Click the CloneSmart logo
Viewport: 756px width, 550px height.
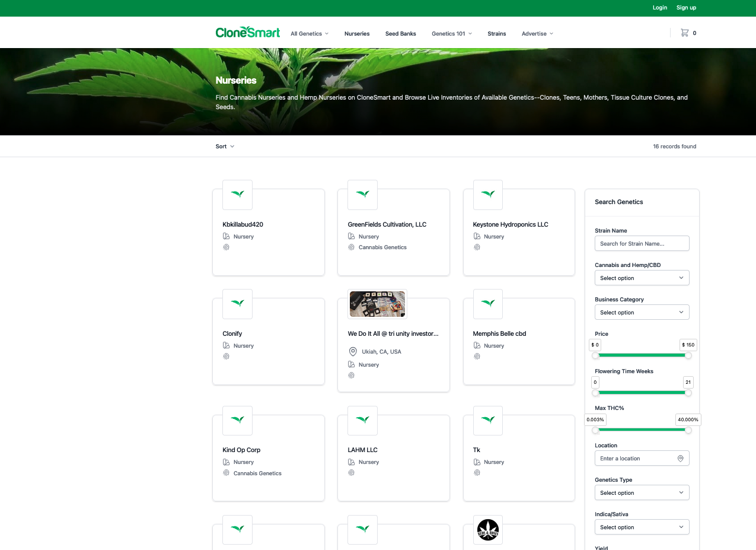(x=247, y=33)
